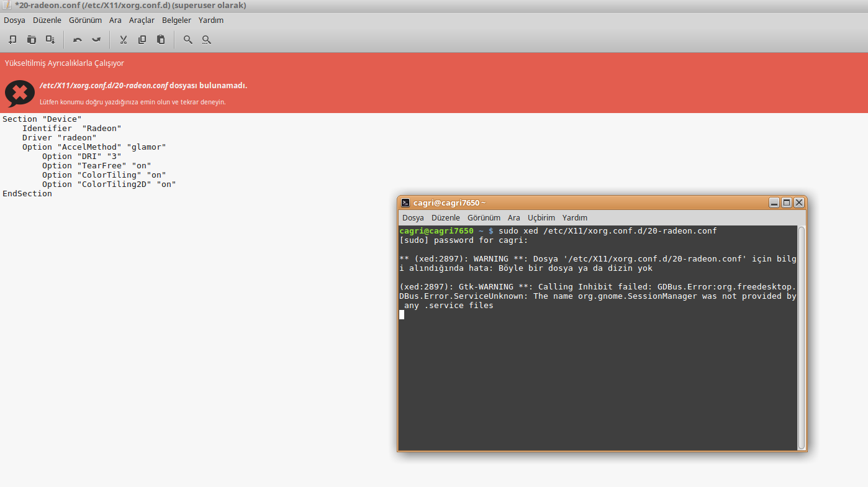Cut the selected text with scissors icon
Screen dimensions: 868x487
(x=124, y=40)
